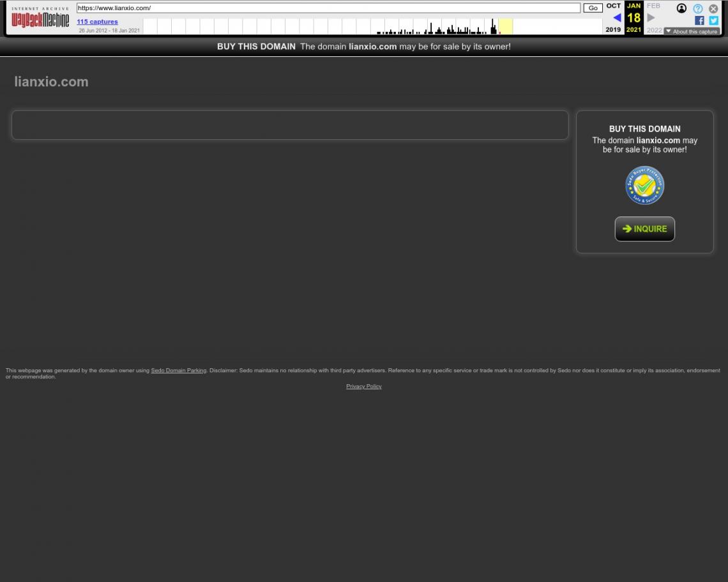Click the Wayback URL input field
The image size is (728, 582).
coord(328,8)
